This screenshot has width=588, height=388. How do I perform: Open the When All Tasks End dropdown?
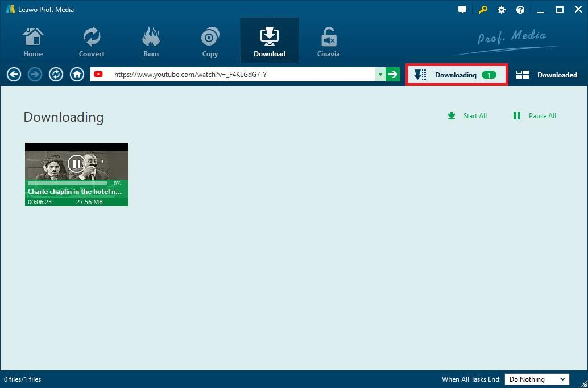tap(537, 379)
